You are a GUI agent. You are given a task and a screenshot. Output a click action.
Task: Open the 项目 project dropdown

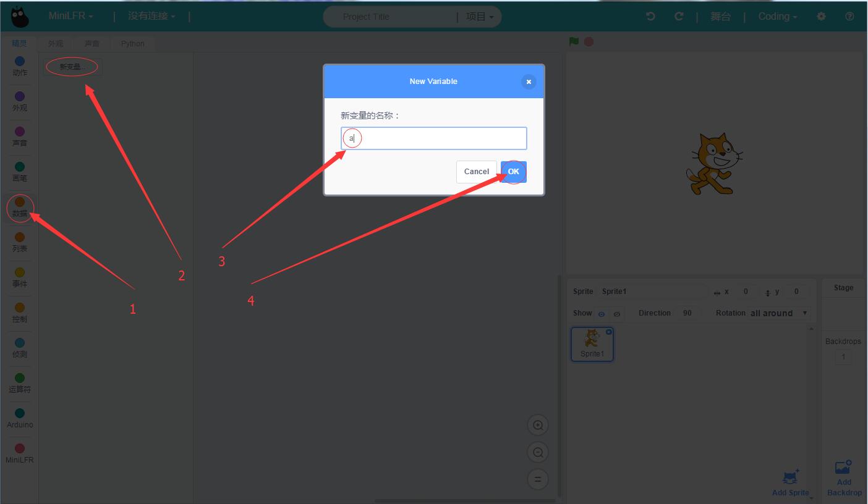point(480,17)
